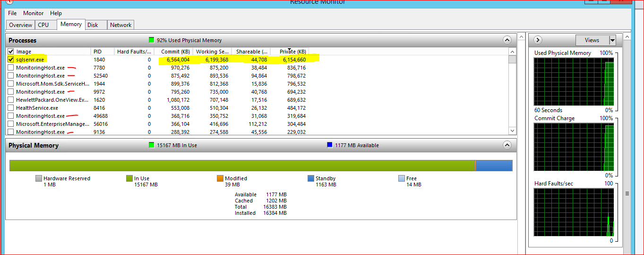This screenshot has height=255, width=644.
Task: Click the Resource Monitor app icon in title bar
Action: click(x=9, y=1)
